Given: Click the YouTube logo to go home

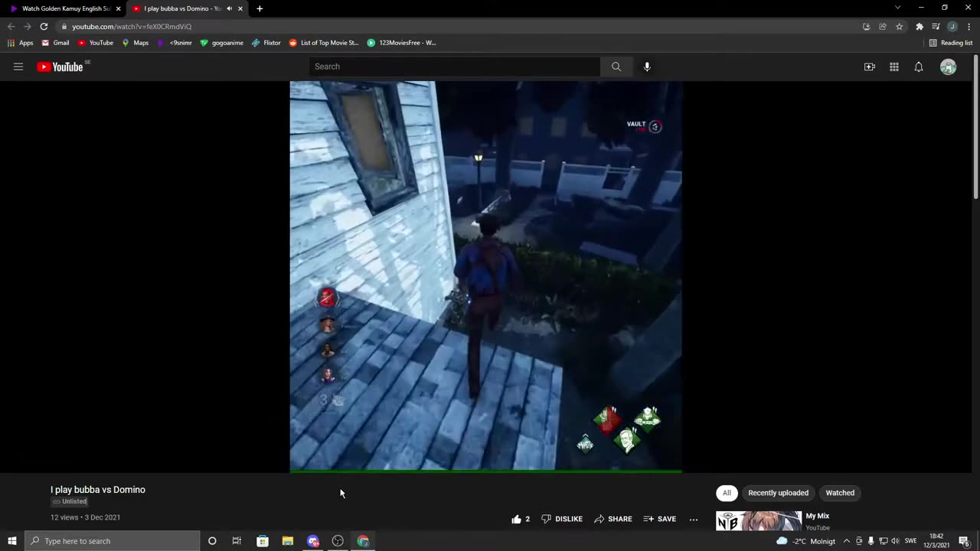Looking at the screenshot, I should (x=60, y=67).
